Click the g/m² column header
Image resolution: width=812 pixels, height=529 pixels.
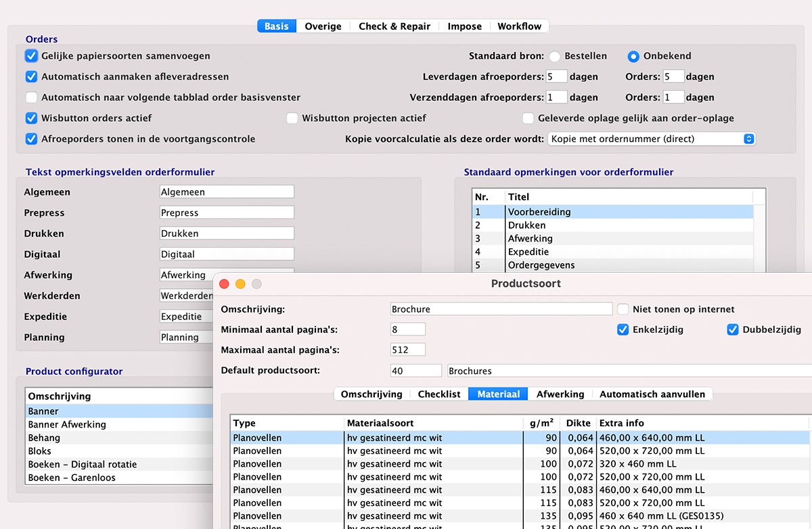(541, 423)
